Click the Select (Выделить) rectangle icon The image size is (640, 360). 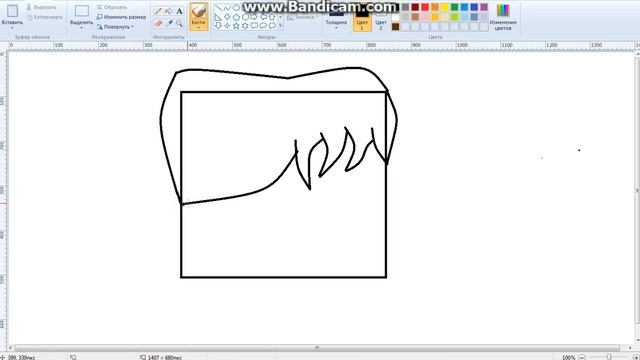(82, 11)
